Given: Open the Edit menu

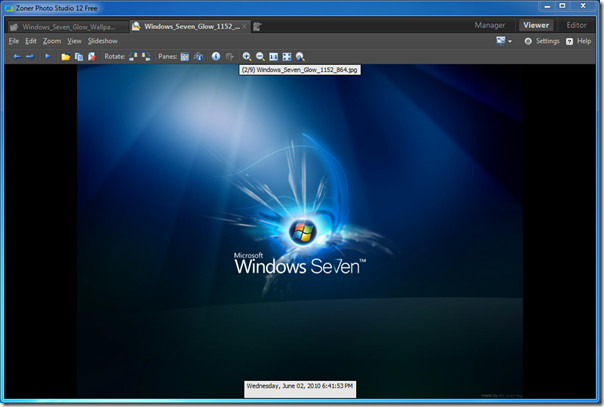Looking at the screenshot, I should 31,41.
